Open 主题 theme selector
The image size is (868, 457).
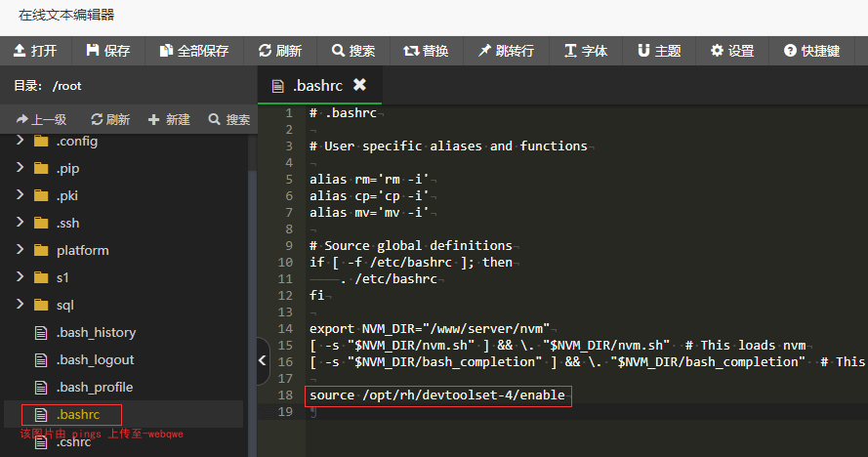click(x=659, y=51)
